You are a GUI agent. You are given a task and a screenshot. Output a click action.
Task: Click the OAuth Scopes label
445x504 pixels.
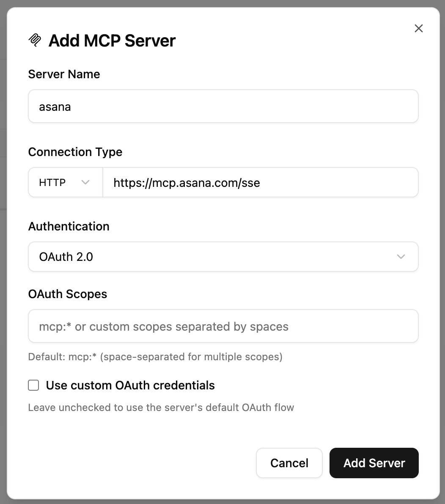(68, 294)
